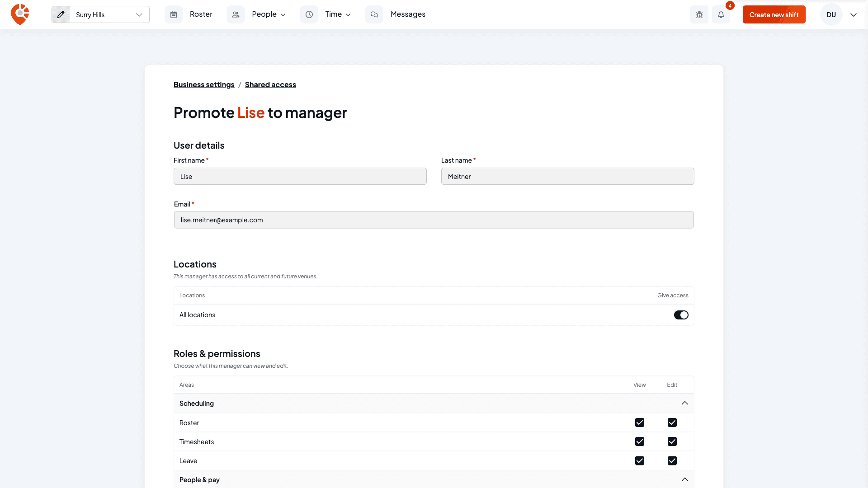
Task: Click the People group icon
Action: point(236,14)
